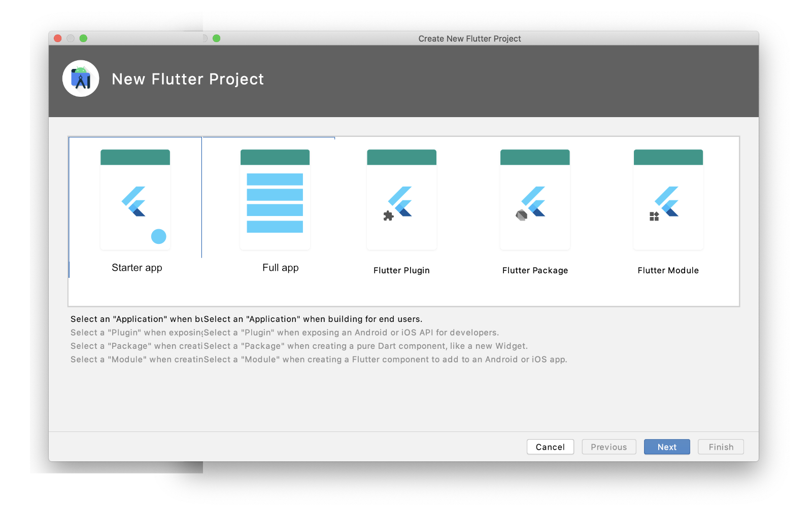
Task: Click the text about building for end users
Action: (313, 319)
